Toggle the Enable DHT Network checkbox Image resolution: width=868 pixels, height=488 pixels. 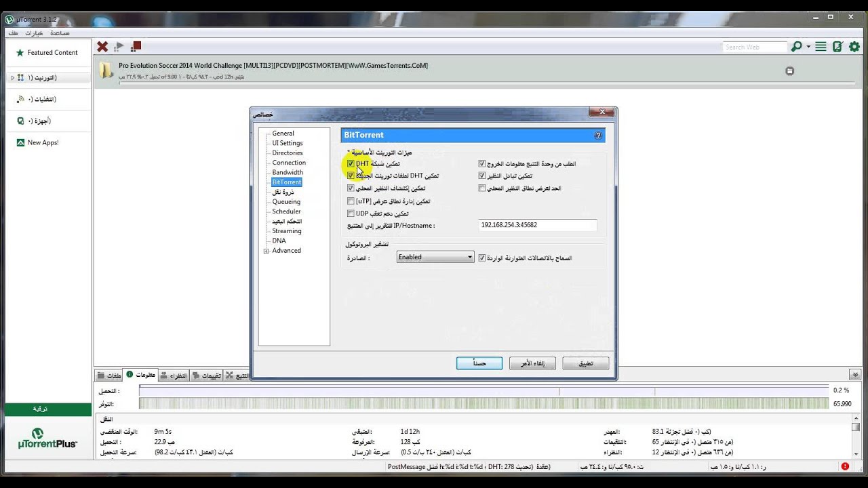pos(351,163)
